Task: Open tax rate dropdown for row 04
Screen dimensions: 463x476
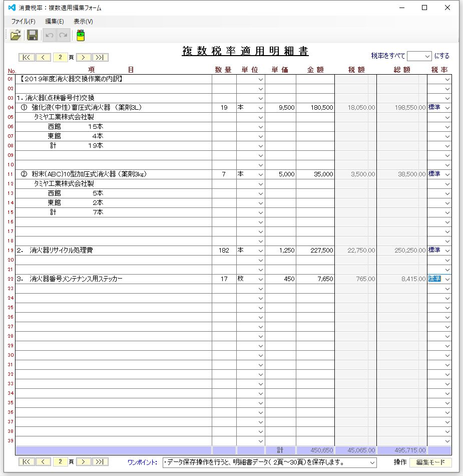Action: coord(447,108)
